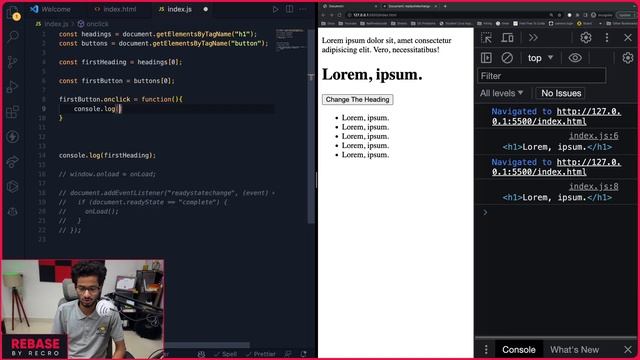Open a new browser tab
The width and height of the screenshot is (640, 360).
pos(445,6)
